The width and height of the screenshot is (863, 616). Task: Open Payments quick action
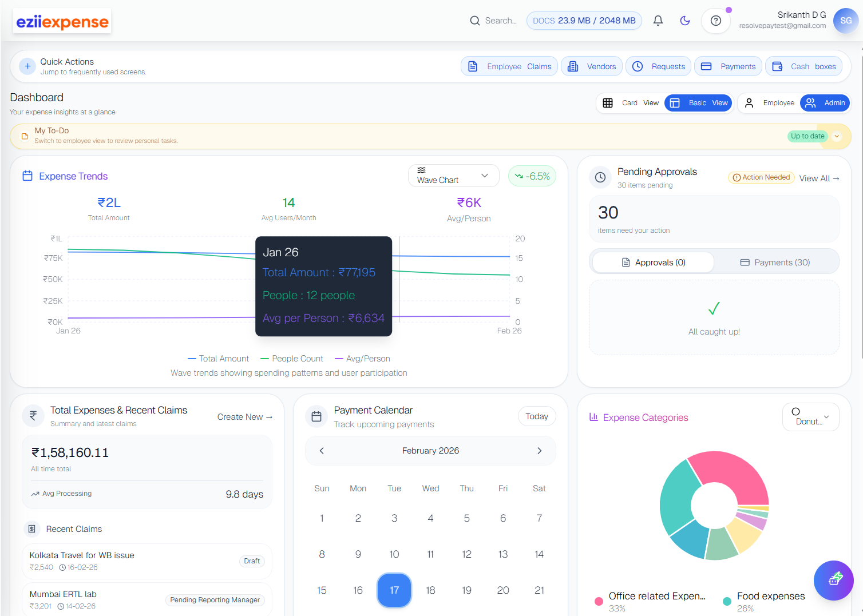tap(729, 66)
